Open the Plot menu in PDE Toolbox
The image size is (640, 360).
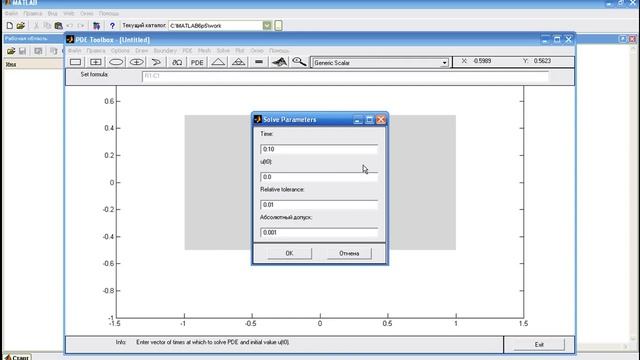(240, 51)
